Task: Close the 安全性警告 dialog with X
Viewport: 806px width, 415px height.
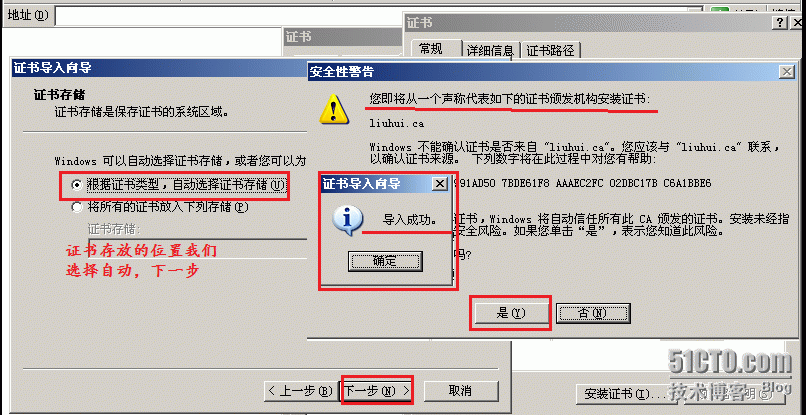Action: (x=786, y=72)
